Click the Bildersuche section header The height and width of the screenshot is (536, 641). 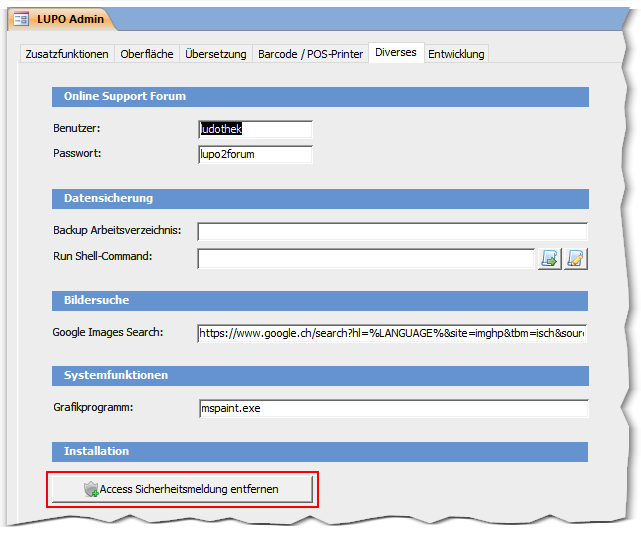tap(320, 301)
